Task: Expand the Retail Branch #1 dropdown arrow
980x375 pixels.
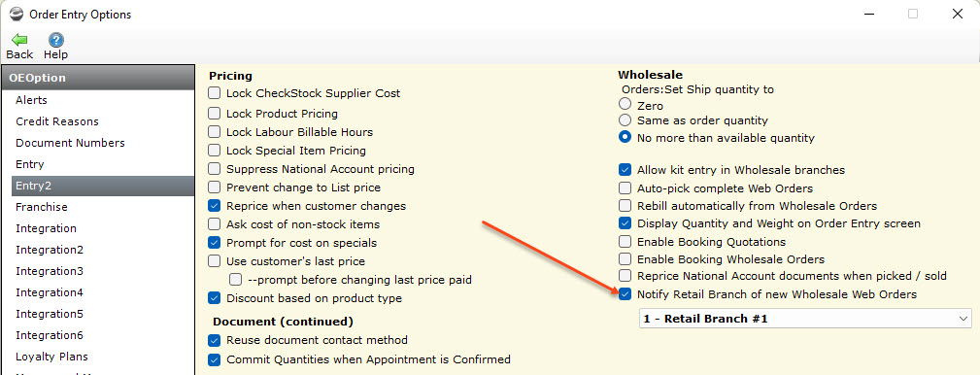Action: pyautogui.click(x=963, y=319)
